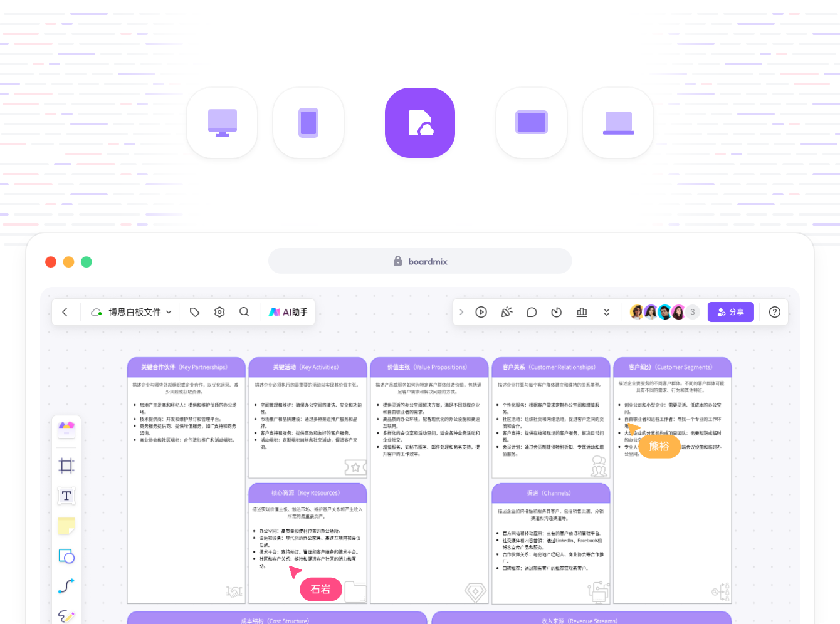840x624 pixels.
Task: Open the 博思白板文件 file name dropdown
Action: pyautogui.click(x=140, y=312)
